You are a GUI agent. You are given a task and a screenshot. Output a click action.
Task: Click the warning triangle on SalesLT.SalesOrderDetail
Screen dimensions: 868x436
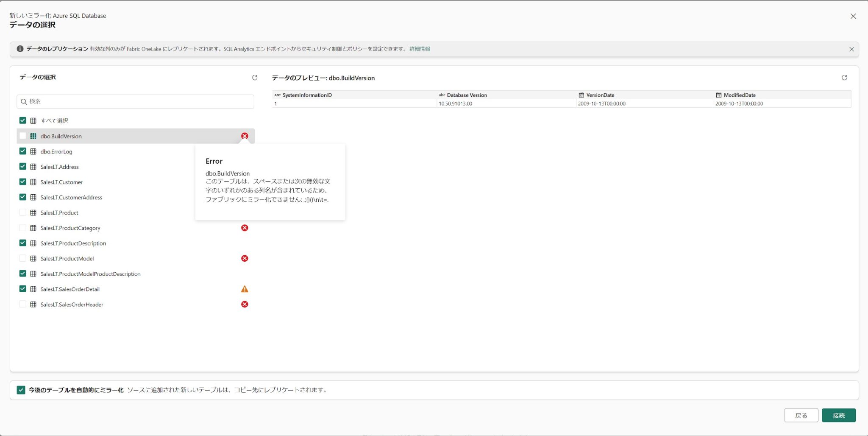(245, 289)
